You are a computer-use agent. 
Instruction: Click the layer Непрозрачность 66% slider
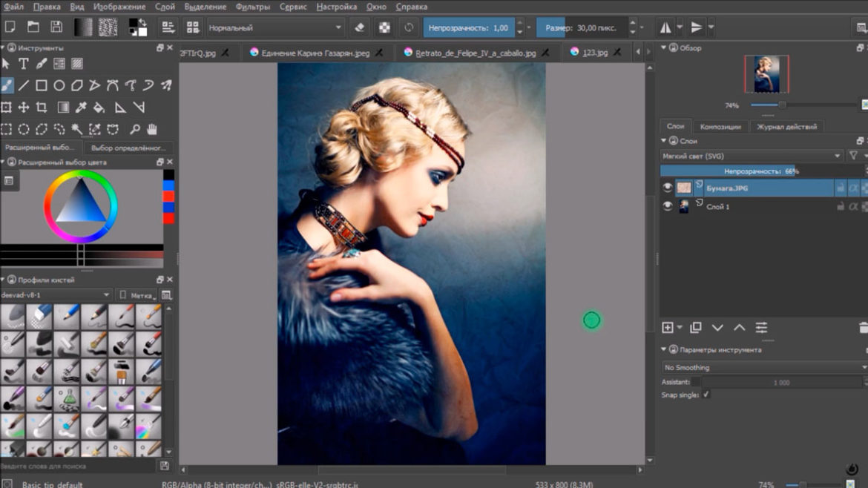(763, 171)
